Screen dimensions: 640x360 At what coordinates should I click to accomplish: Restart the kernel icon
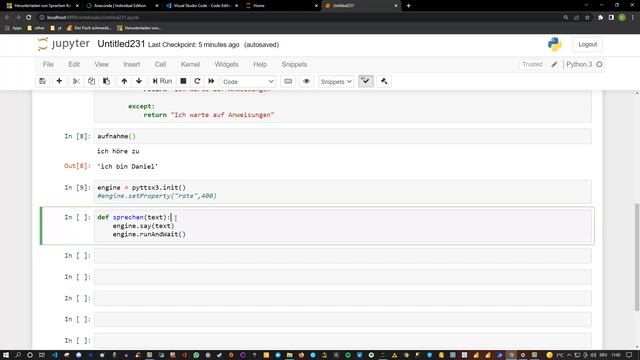(197, 81)
